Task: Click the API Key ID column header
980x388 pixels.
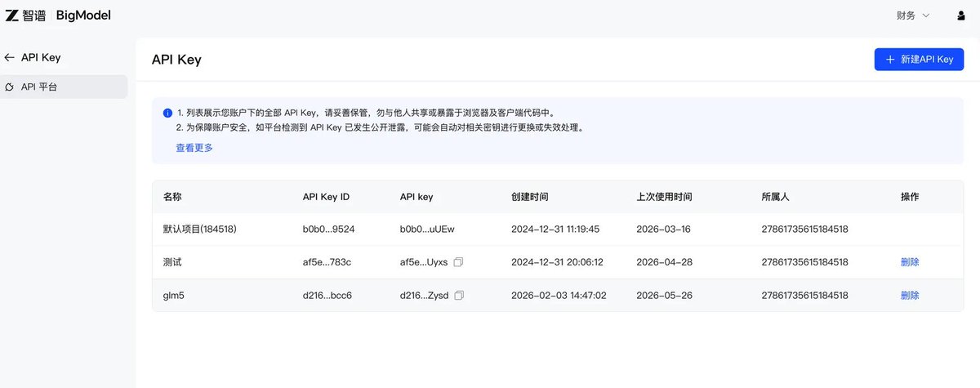Action: [326, 197]
